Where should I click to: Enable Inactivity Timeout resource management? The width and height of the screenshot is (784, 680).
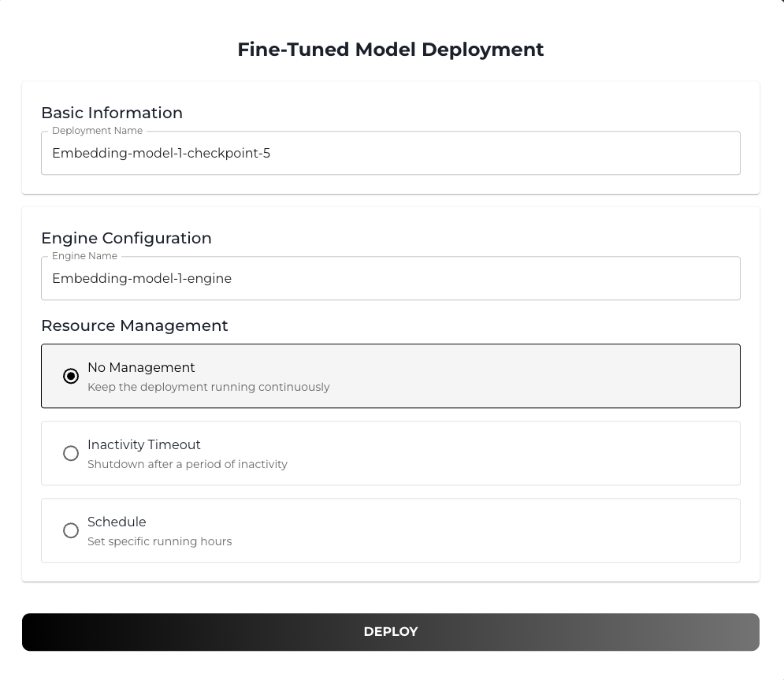(x=71, y=454)
